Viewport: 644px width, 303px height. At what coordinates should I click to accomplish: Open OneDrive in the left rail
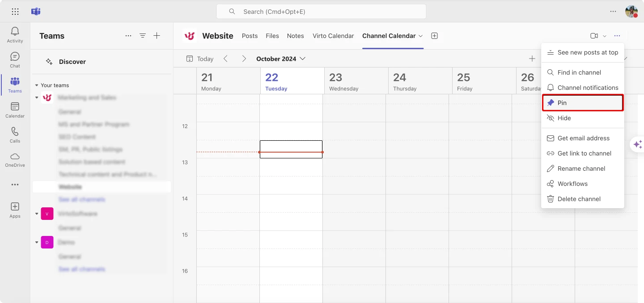click(x=15, y=160)
